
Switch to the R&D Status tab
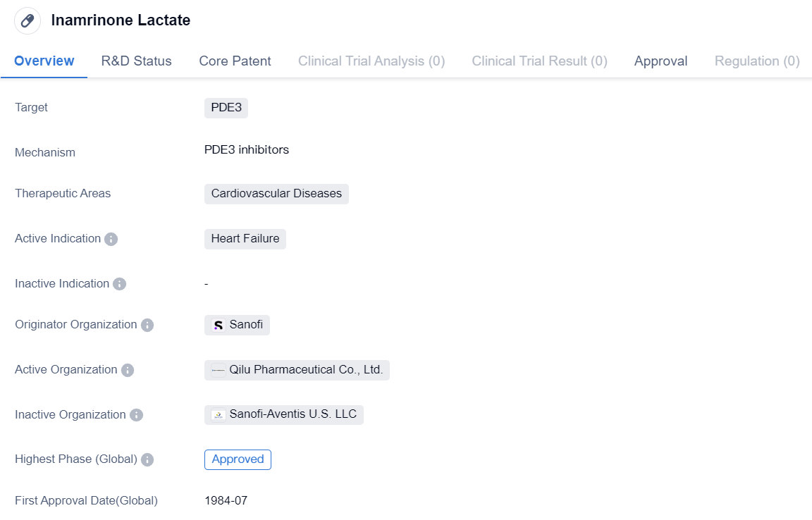tap(136, 61)
